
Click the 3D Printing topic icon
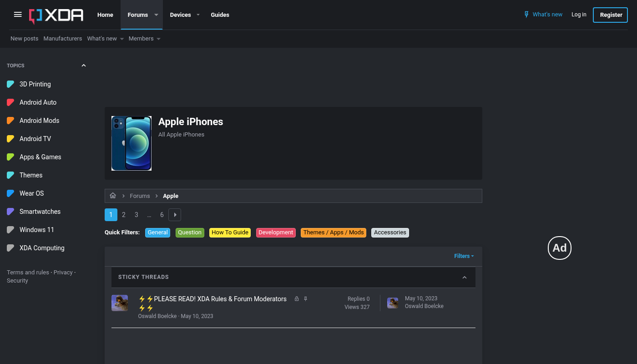click(10, 84)
